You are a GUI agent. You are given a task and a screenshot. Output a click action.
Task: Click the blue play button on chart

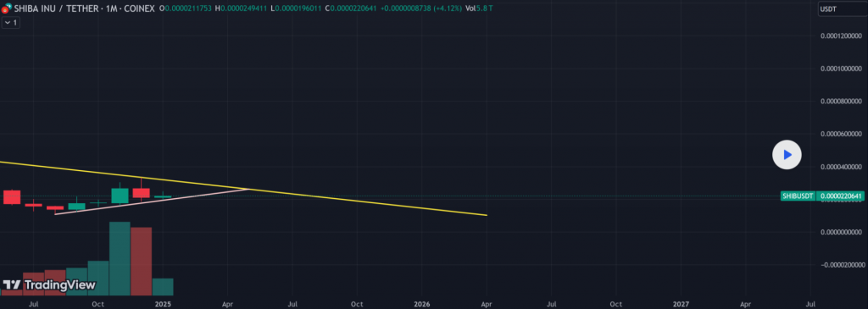pyautogui.click(x=787, y=155)
